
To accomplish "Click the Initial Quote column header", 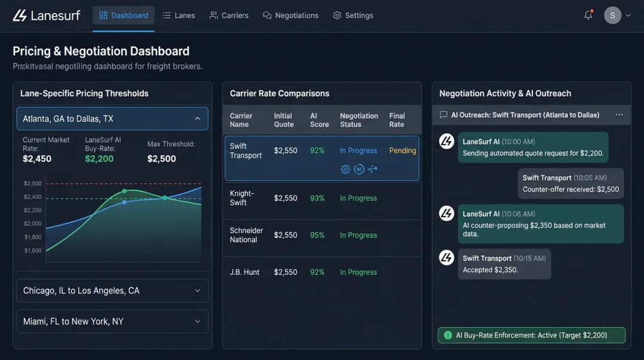I will (284, 120).
